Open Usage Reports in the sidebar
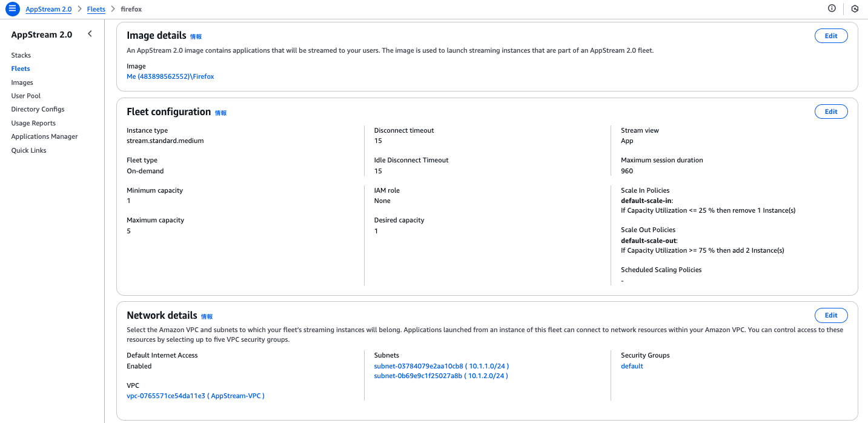868x423 pixels. (x=33, y=123)
